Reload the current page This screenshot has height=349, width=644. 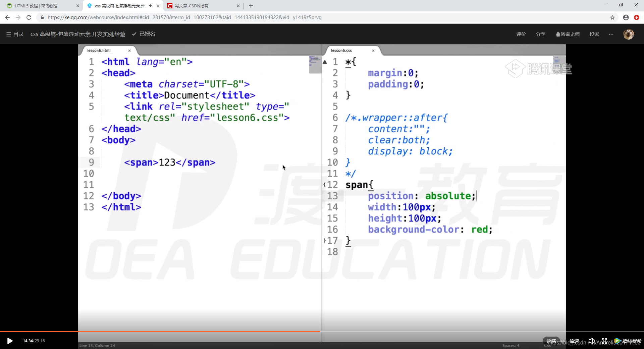point(29,17)
